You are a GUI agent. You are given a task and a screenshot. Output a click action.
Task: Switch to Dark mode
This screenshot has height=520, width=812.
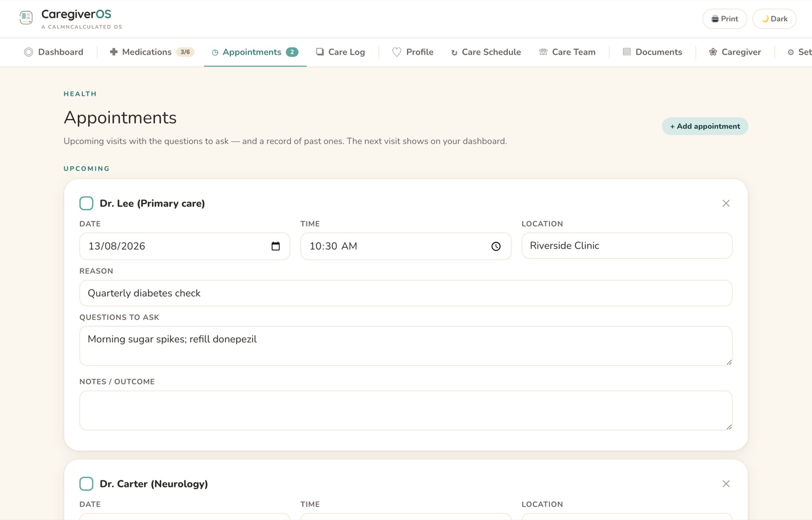pyautogui.click(x=774, y=19)
